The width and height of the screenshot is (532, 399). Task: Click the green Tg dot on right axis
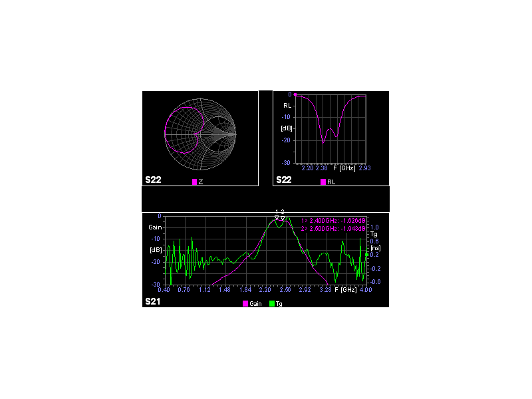tap(366, 255)
